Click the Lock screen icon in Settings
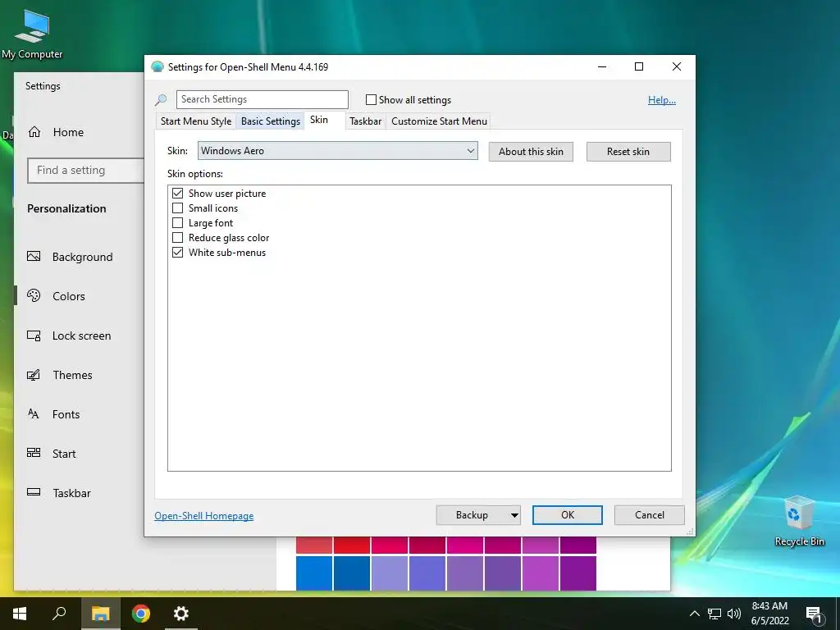Screen dimensions: 840x630 [34, 336]
